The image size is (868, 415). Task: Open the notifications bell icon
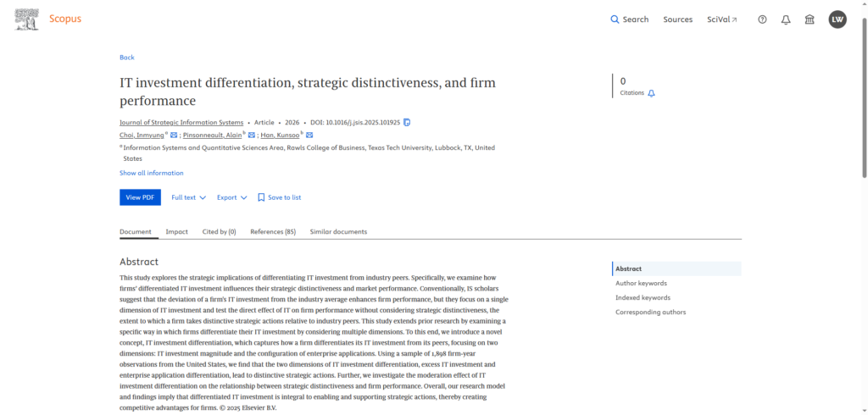pyautogui.click(x=786, y=19)
